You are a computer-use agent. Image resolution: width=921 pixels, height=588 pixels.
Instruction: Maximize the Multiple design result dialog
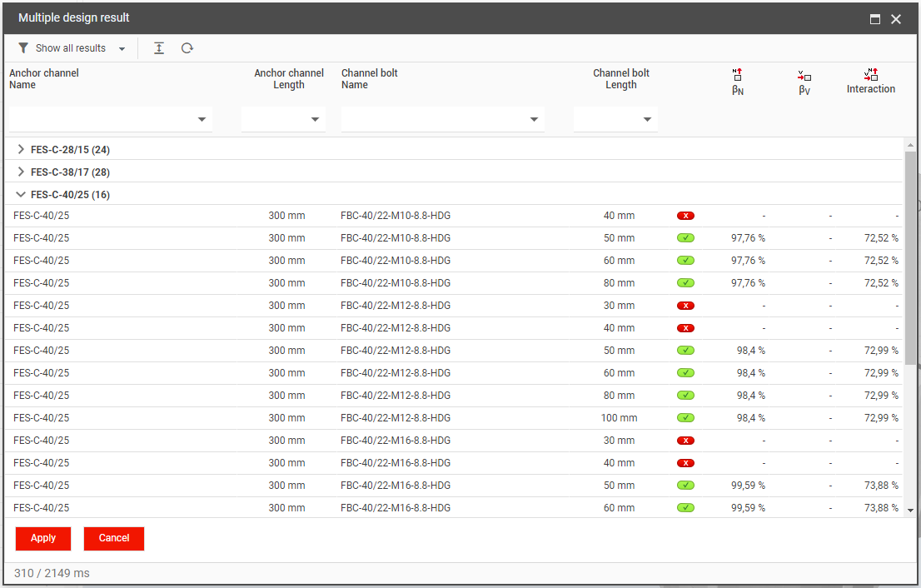(x=875, y=19)
